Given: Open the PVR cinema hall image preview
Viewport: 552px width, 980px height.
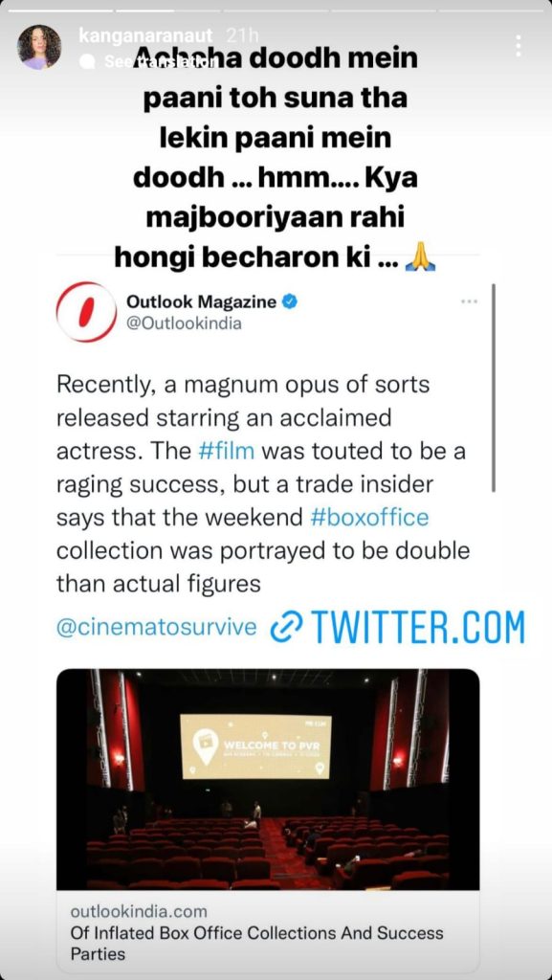Looking at the screenshot, I should click(268, 779).
